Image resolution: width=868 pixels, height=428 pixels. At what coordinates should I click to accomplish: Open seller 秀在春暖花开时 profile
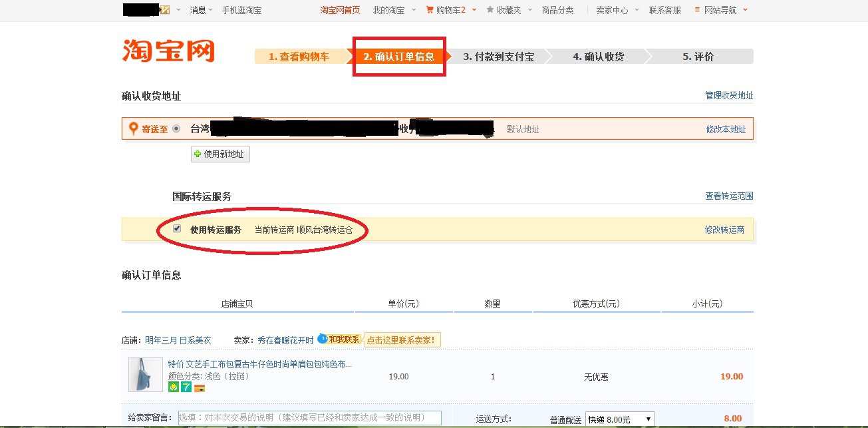pos(285,340)
